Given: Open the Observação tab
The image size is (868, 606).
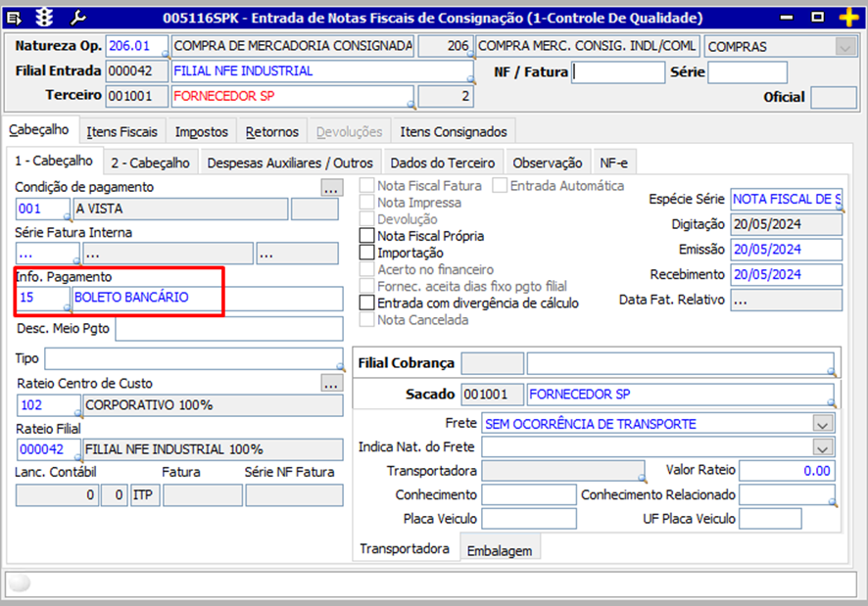Looking at the screenshot, I should (x=548, y=163).
